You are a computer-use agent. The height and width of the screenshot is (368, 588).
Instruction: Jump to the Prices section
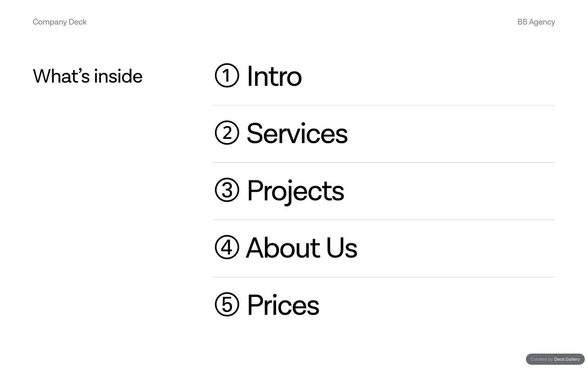click(x=283, y=305)
